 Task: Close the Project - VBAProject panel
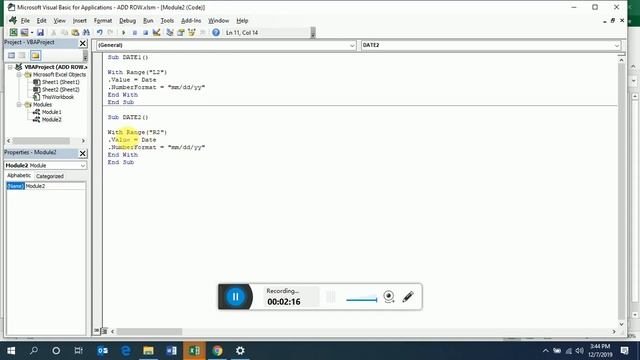[x=82, y=43]
